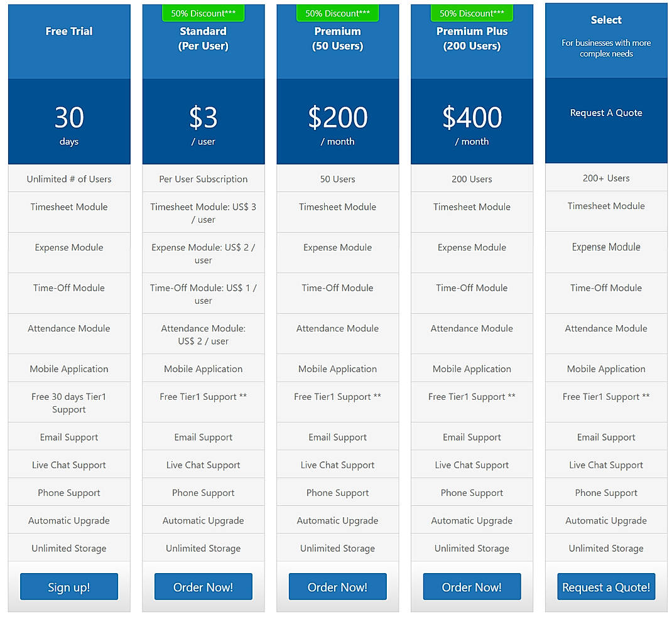Click Order Now! under Premium 50 Users plan
The height and width of the screenshot is (617, 672).
pyautogui.click(x=338, y=587)
